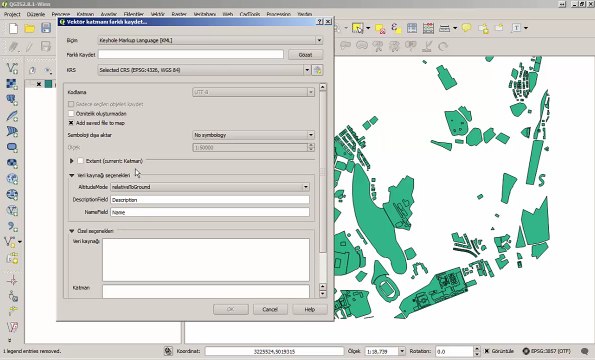
Task: Save project with the floppy disk icon
Action: [x=46, y=28]
